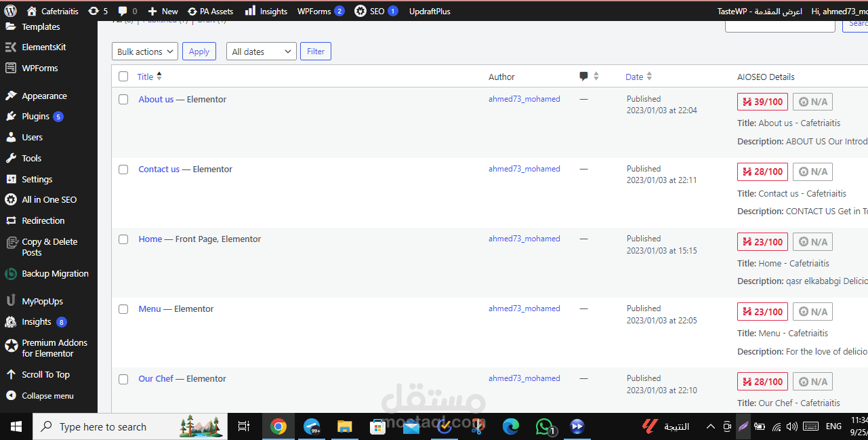Click the Apply button
Image resolution: width=868 pixels, height=440 pixels.
(x=199, y=52)
